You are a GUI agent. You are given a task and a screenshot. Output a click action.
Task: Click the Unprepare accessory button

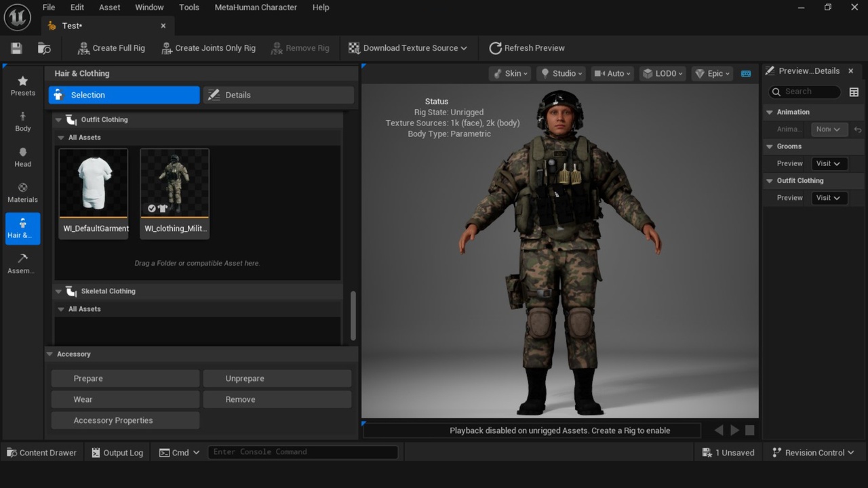[277, 378]
